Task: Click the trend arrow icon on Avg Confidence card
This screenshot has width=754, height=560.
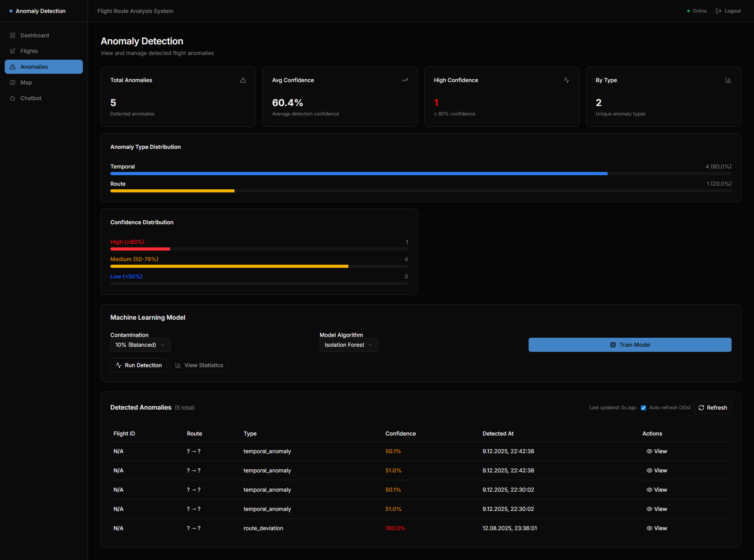Action: 405,80
